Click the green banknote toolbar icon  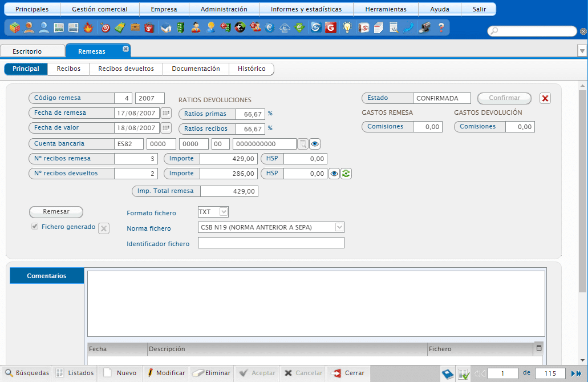coord(120,27)
